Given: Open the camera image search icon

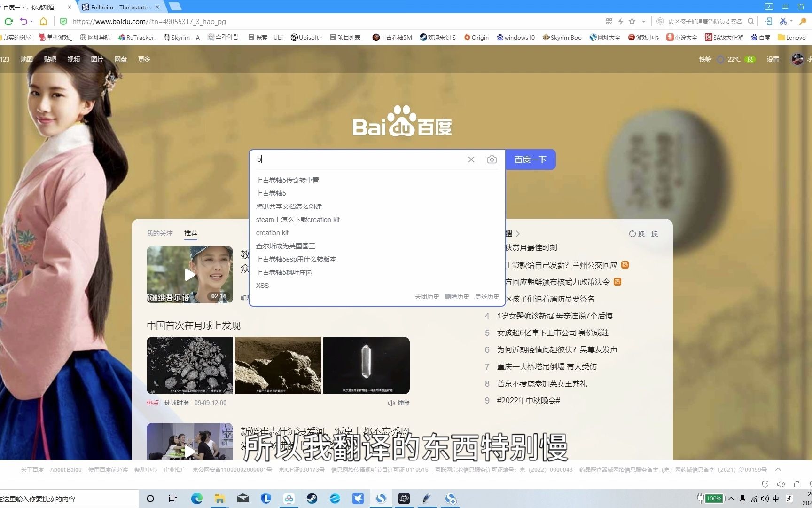Looking at the screenshot, I should (492, 159).
